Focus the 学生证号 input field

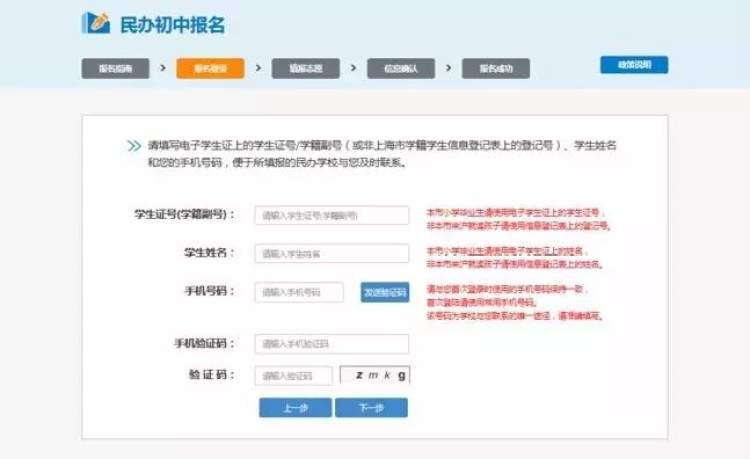pyautogui.click(x=332, y=215)
